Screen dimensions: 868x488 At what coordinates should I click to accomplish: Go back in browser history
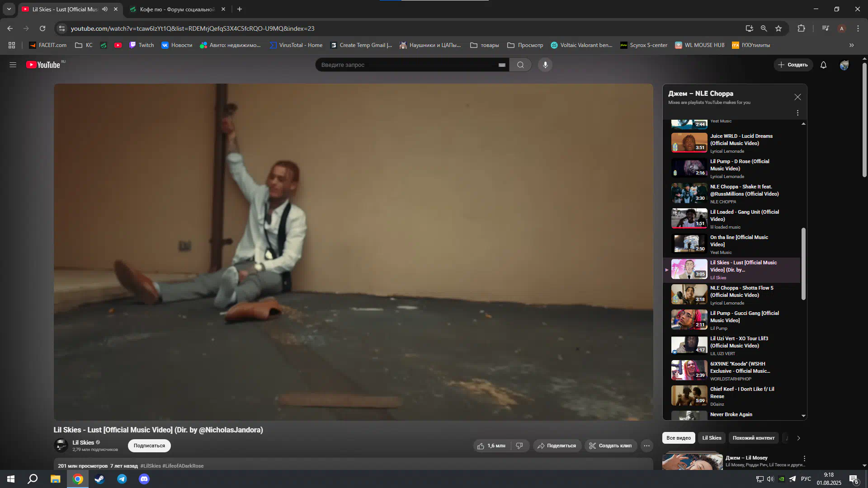coord(10,28)
